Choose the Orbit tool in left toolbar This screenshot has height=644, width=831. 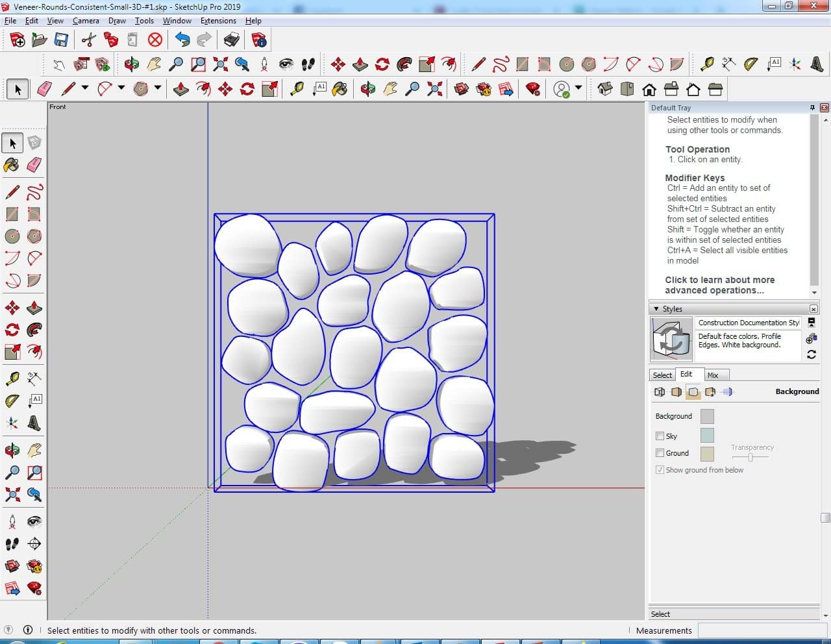click(x=12, y=450)
